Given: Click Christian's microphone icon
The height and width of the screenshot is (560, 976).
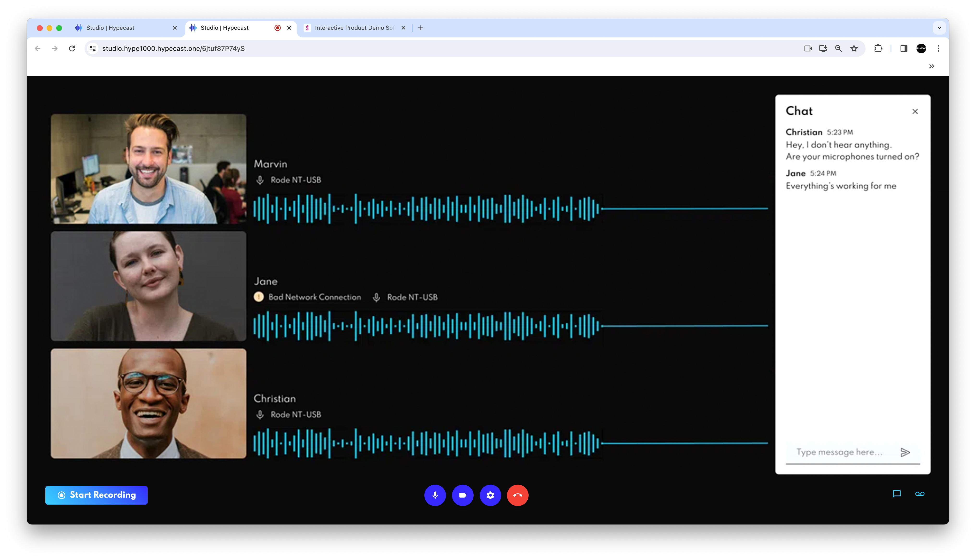Looking at the screenshot, I should point(260,415).
